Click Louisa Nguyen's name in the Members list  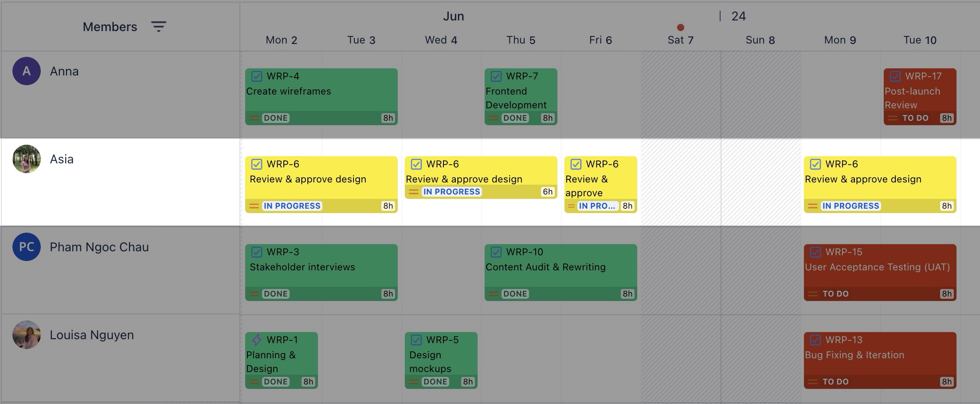click(92, 335)
